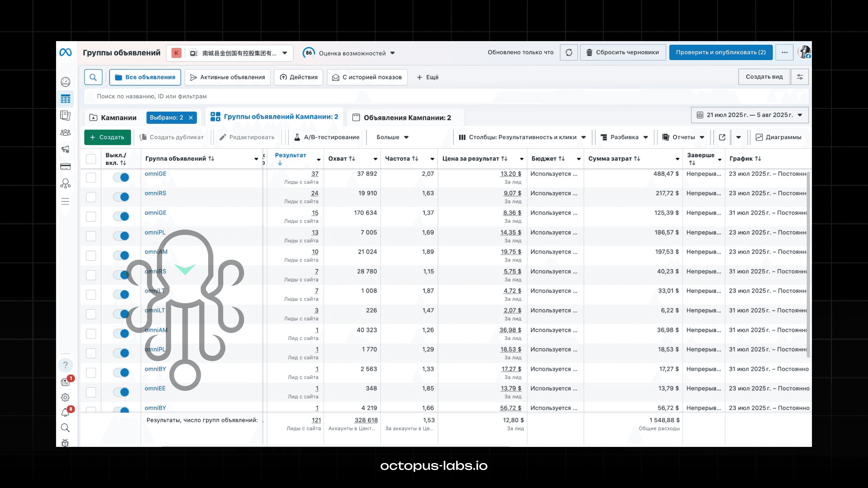The image size is (868, 488).
Task: Check the select-all header checkbox
Action: pos(91,159)
